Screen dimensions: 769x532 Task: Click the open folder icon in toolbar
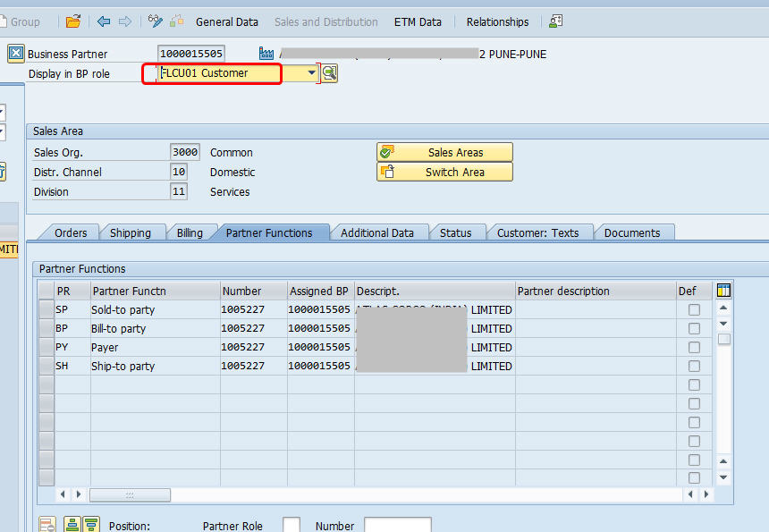(x=73, y=21)
